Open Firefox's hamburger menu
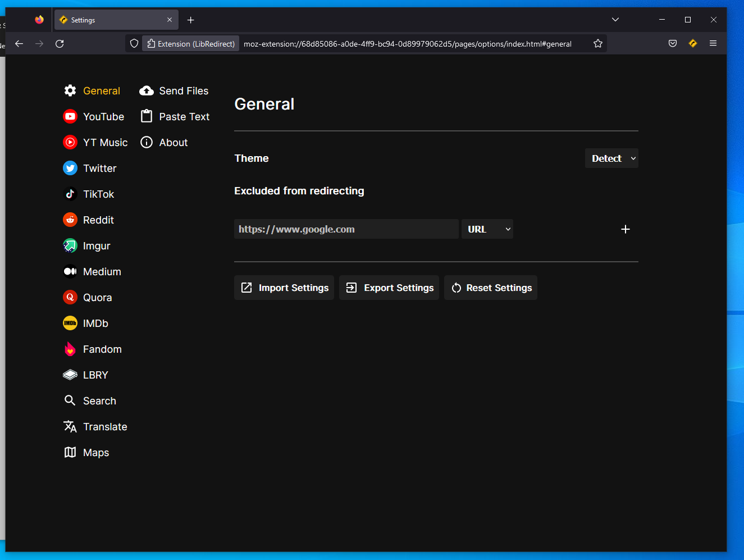Viewport: 744px width, 560px height. (713, 43)
